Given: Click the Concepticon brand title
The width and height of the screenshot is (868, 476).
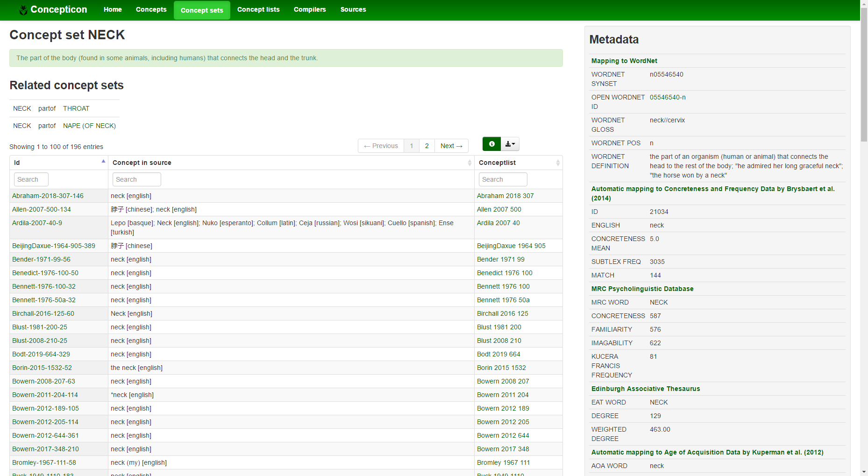Looking at the screenshot, I should pyautogui.click(x=59, y=9).
